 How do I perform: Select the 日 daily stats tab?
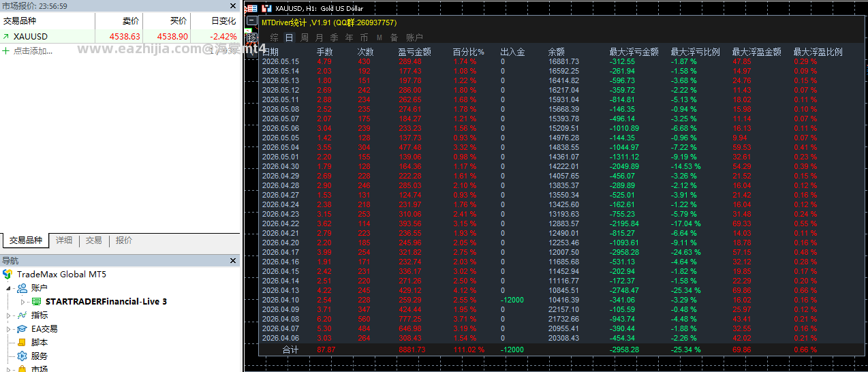tap(289, 37)
